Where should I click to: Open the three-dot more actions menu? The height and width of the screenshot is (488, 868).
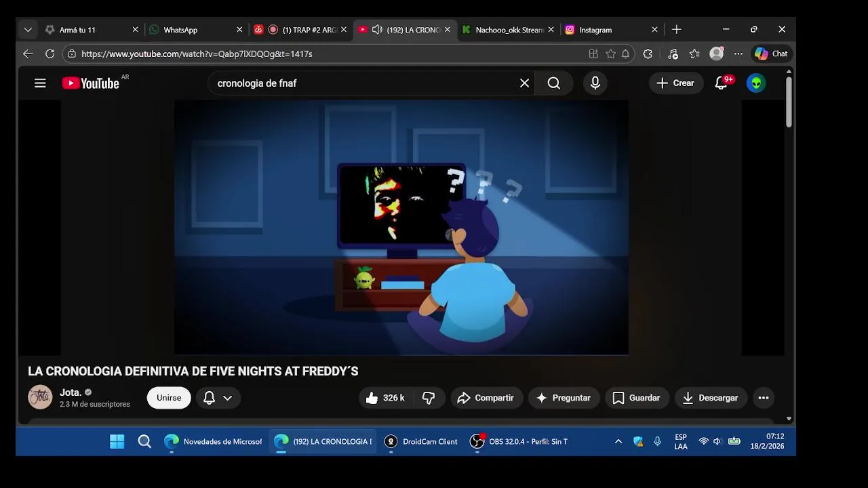764,398
